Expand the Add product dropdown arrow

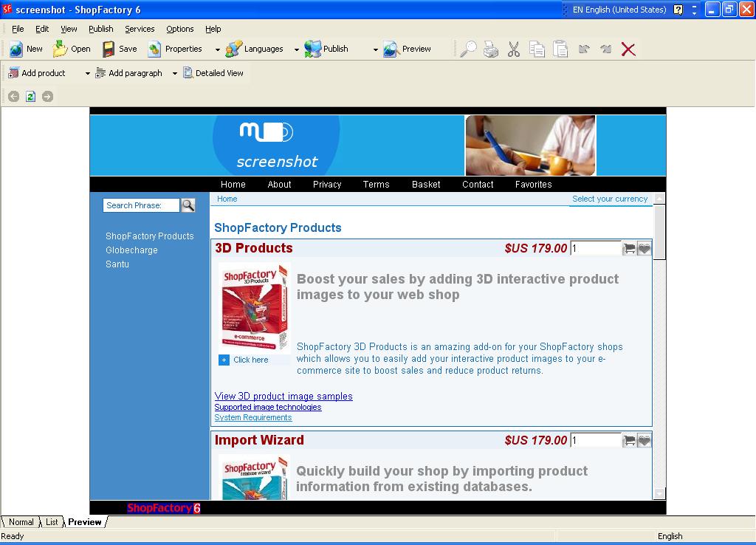[x=87, y=73]
